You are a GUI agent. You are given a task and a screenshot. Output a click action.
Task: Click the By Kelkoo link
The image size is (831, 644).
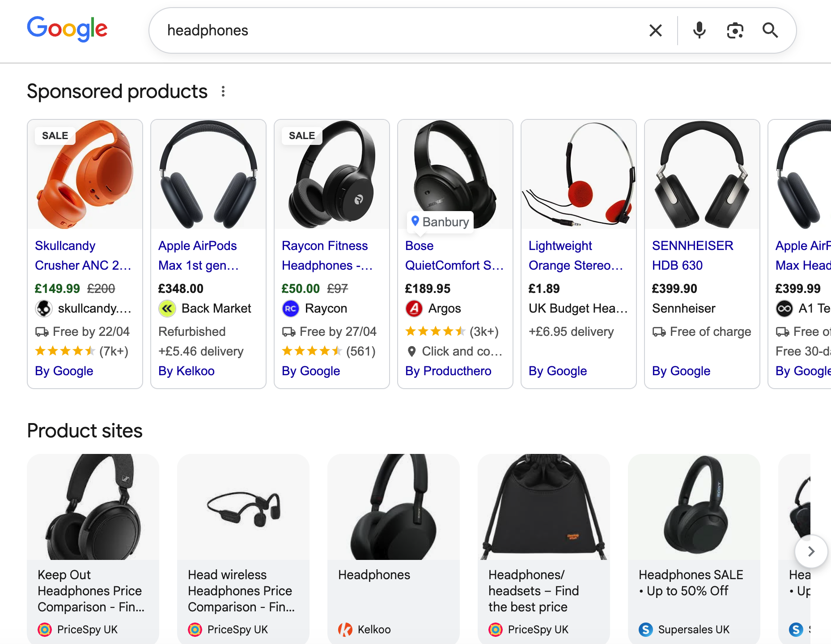(x=187, y=371)
